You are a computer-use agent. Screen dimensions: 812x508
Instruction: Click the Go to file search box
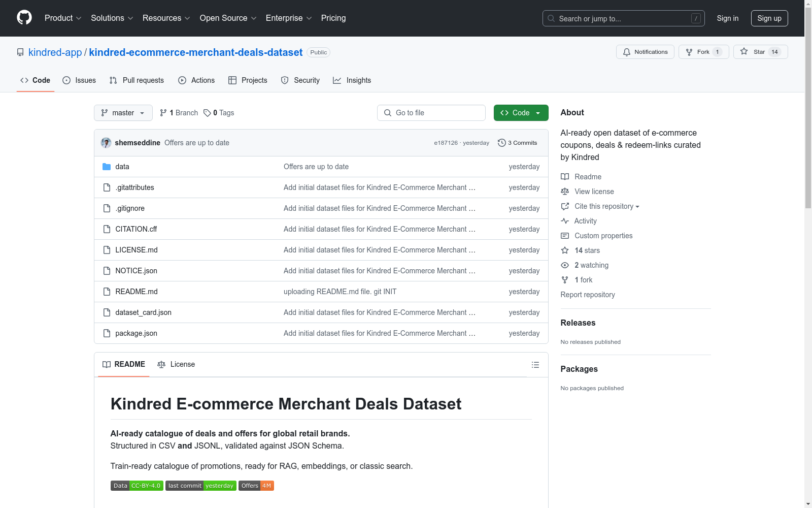(x=431, y=113)
